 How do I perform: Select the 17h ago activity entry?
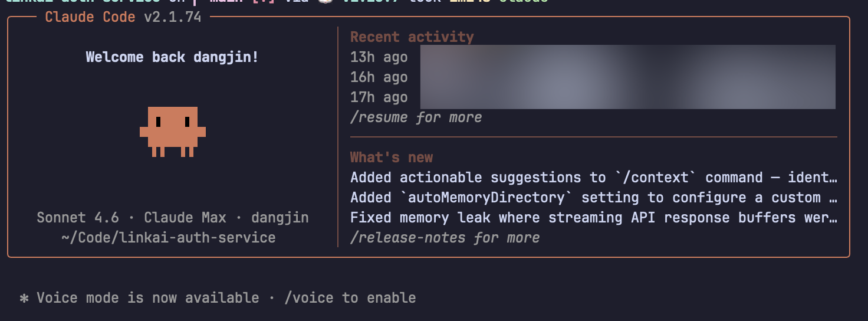[x=379, y=97]
